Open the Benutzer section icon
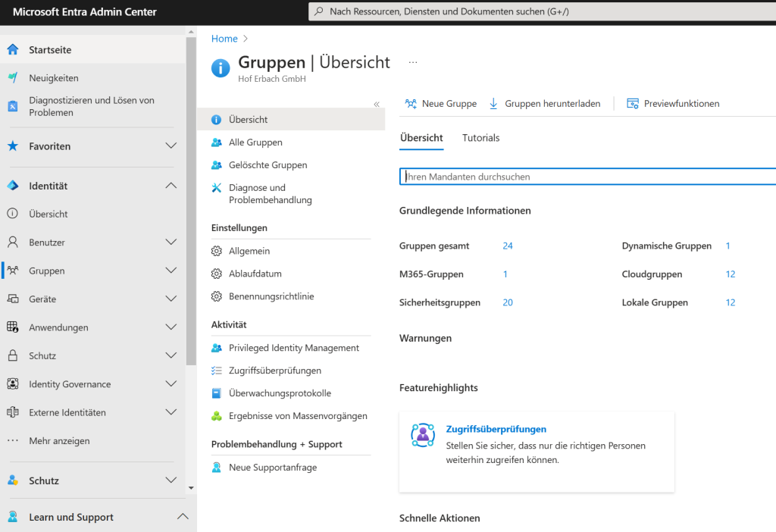The height and width of the screenshot is (532, 776). [13, 242]
